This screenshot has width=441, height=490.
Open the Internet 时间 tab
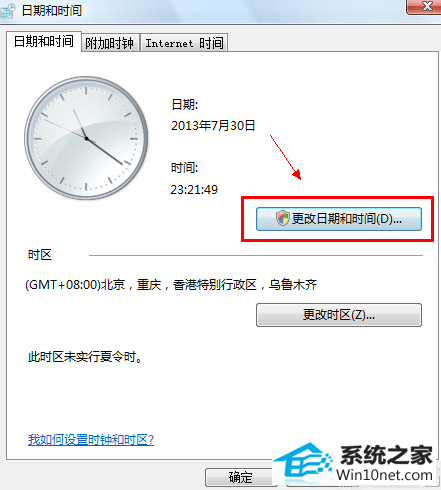[x=184, y=43]
